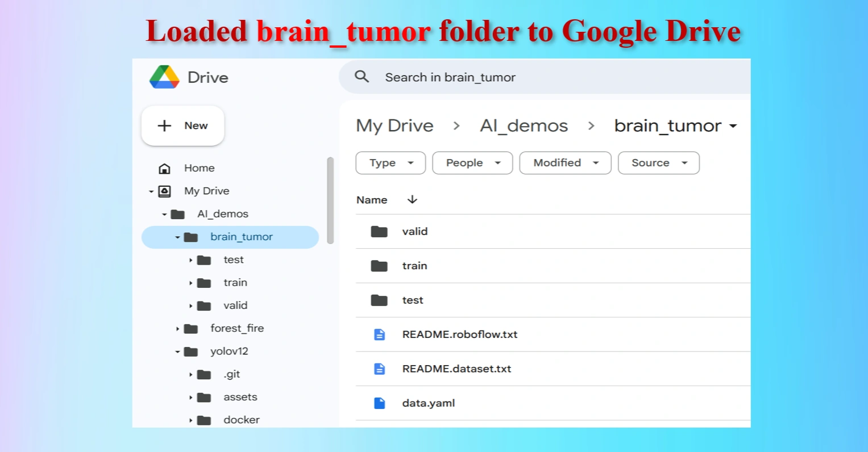Expand the train folder tree node
The image size is (868, 452).
tap(190, 283)
